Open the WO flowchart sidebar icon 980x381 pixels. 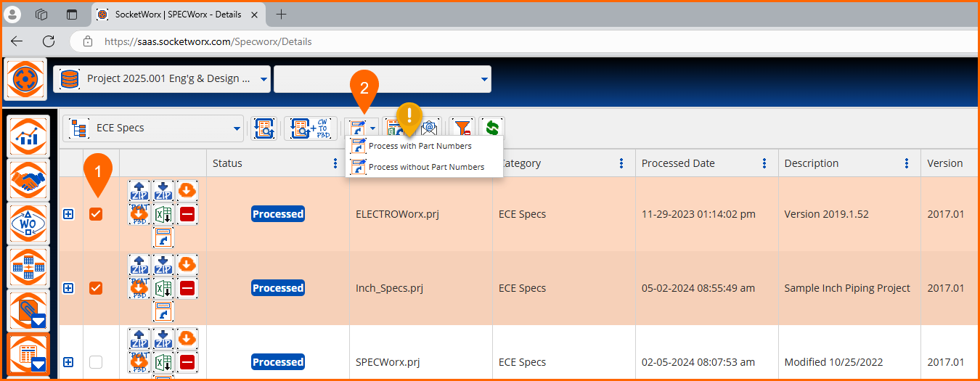coord(28,224)
